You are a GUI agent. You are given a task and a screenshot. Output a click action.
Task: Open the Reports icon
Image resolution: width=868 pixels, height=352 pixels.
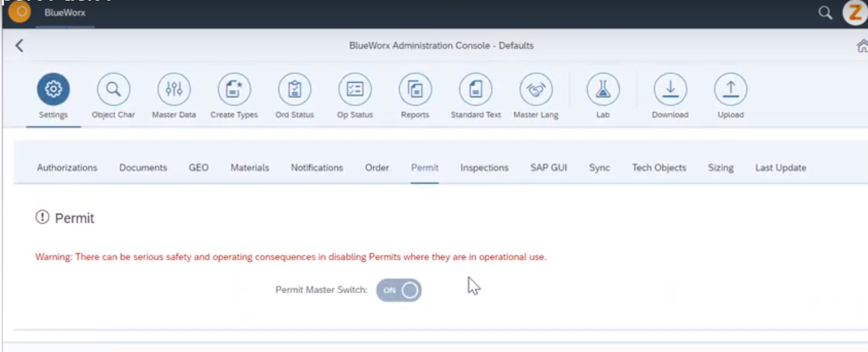tap(415, 89)
